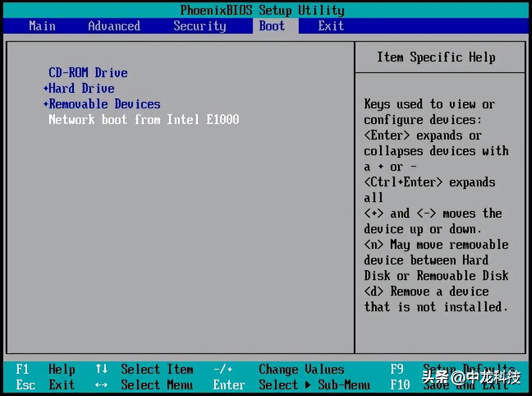Switch to the Main tab
Image resolution: width=532 pixels, height=396 pixels.
pos(41,26)
